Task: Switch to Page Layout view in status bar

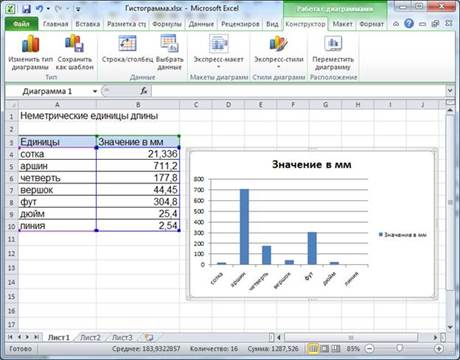Action: coord(324,349)
